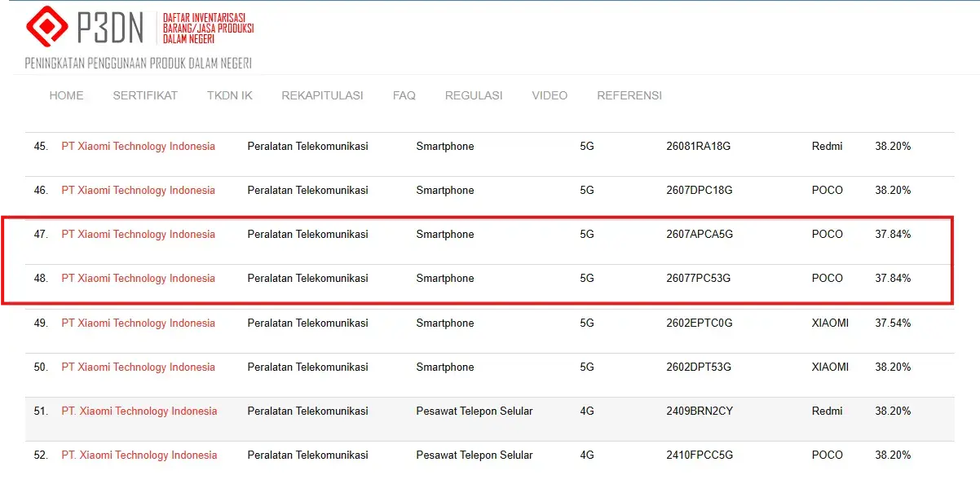Click the Redmi brand in row 51
The image size is (980, 484).
828,411
